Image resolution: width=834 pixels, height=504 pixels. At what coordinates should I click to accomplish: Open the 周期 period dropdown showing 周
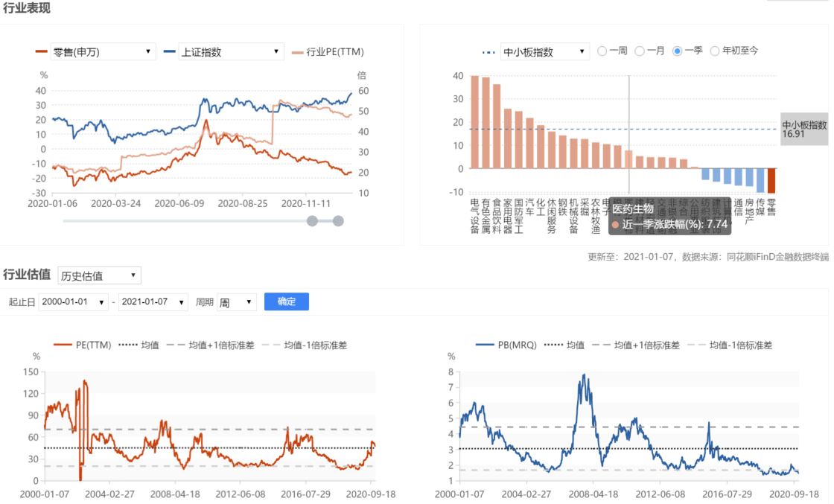point(237,302)
